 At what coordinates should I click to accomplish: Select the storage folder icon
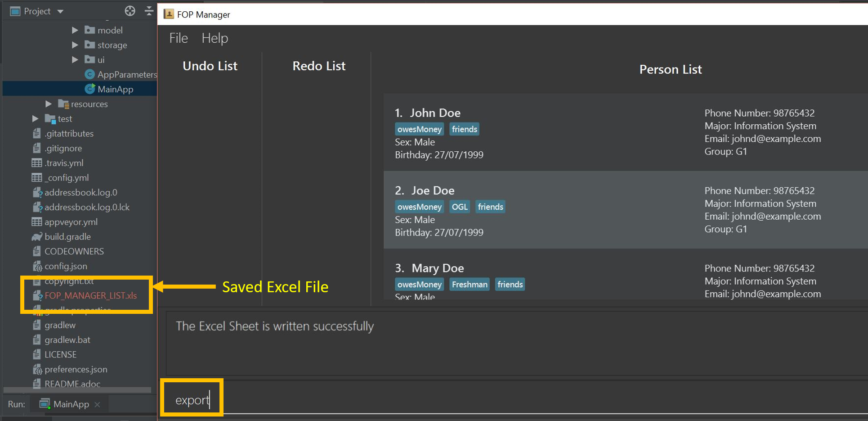[x=89, y=45]
